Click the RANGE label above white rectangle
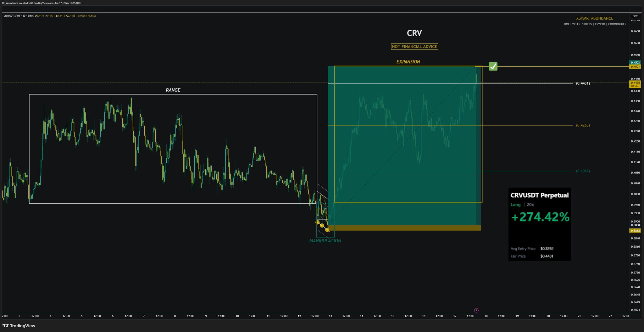 173,90
